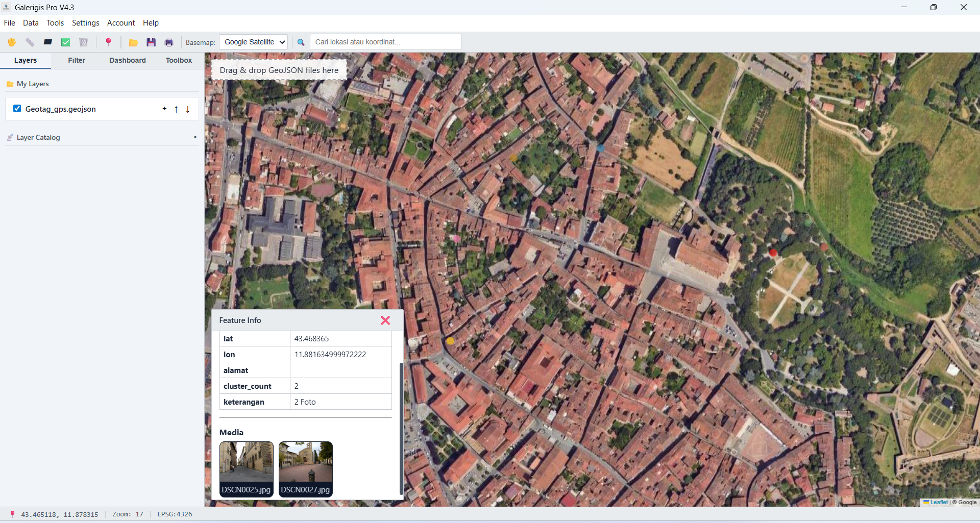Toggle the Geotag_gps.geojson layer checkbox

[x=17, y=109]
